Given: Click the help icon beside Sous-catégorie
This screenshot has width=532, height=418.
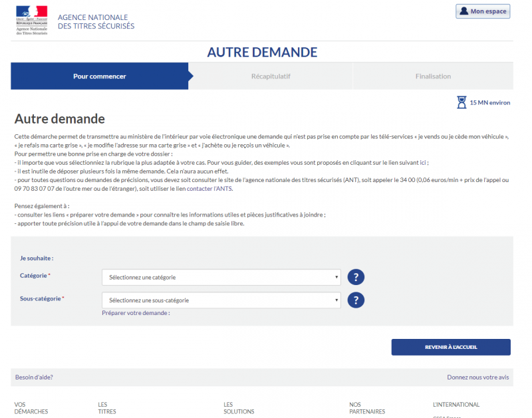Looking at the screenshot, I should [x=356, y=300].
